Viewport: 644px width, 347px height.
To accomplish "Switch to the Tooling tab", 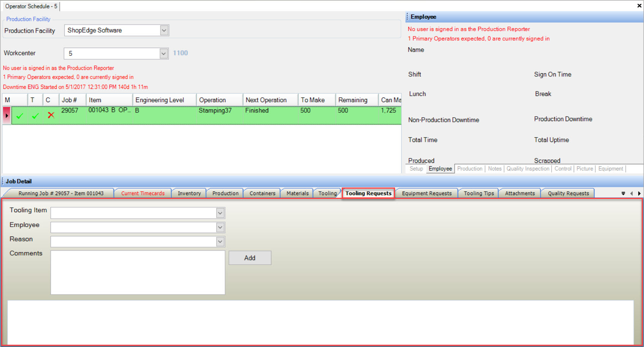I will pyautogui.click(x=327, y=193).
